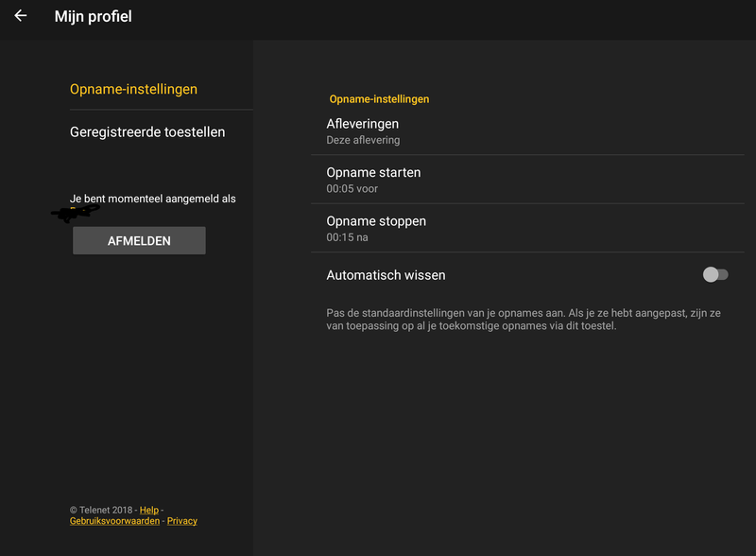756x556 pixels.
Task: Go back using the arrow icon
Action: coord(20,16)
